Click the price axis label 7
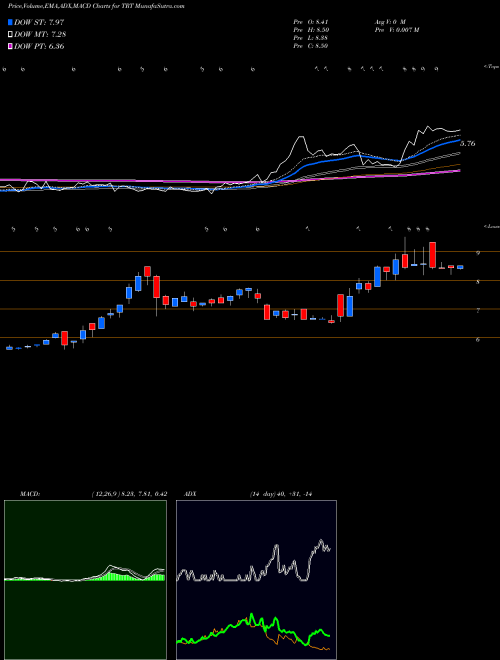This screenshot has width=500, height=660. click(478, 310)
